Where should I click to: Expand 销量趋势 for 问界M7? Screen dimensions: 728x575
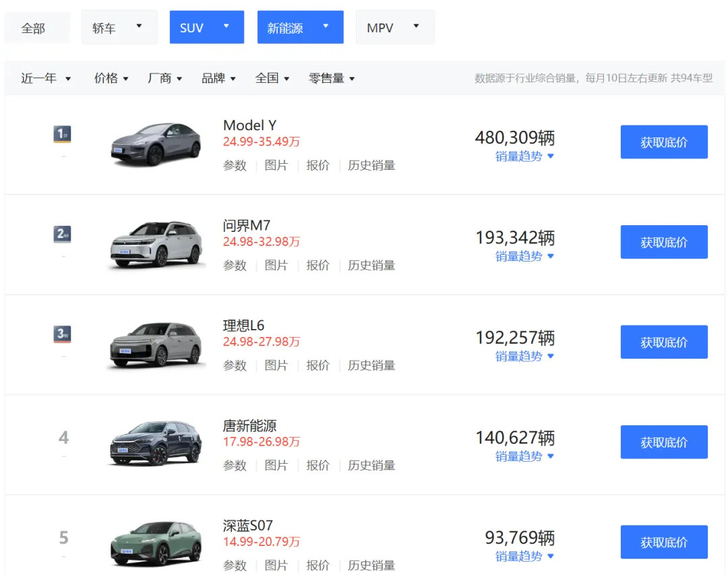524,256
